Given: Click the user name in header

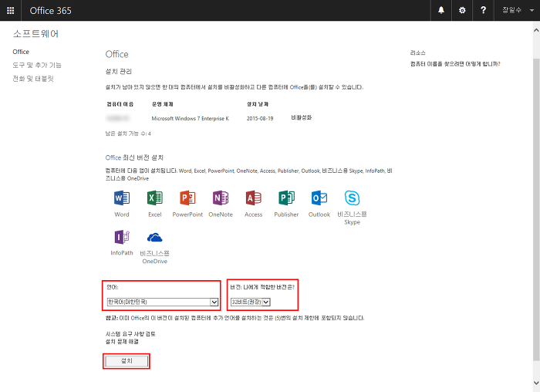Looking at the screenshot, I should coord(511,10).
